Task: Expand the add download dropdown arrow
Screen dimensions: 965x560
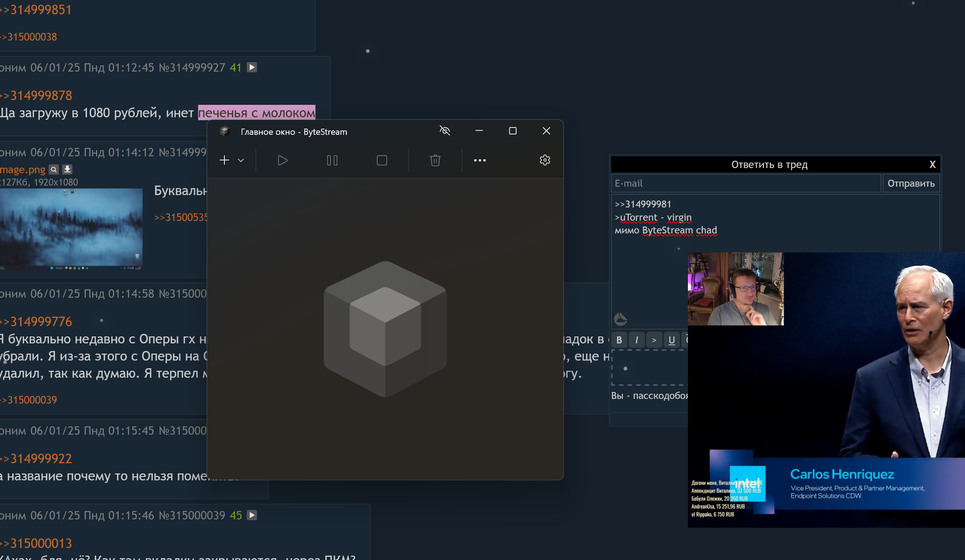Action: pyautogui.click(x=241, y=160)
